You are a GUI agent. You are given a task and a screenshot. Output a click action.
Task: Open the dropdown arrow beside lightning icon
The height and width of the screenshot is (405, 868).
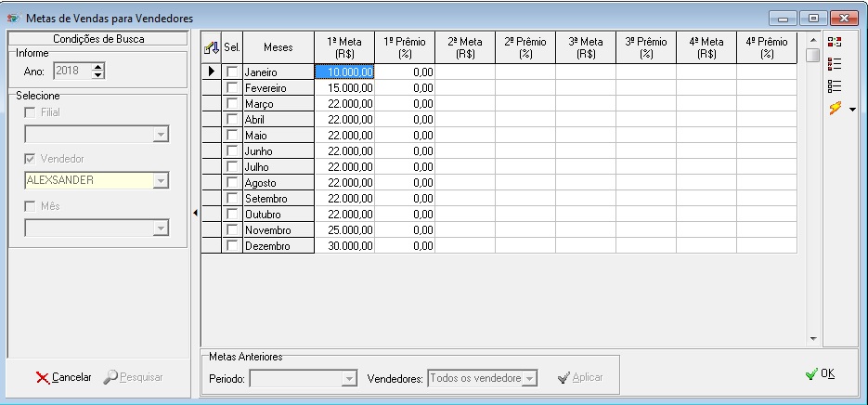(852, 110)
